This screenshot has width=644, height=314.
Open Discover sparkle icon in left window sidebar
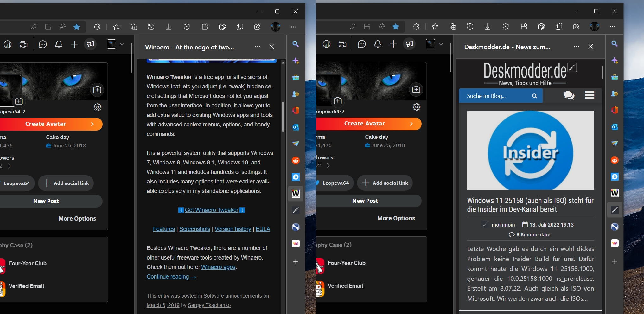tap(296, 61)
